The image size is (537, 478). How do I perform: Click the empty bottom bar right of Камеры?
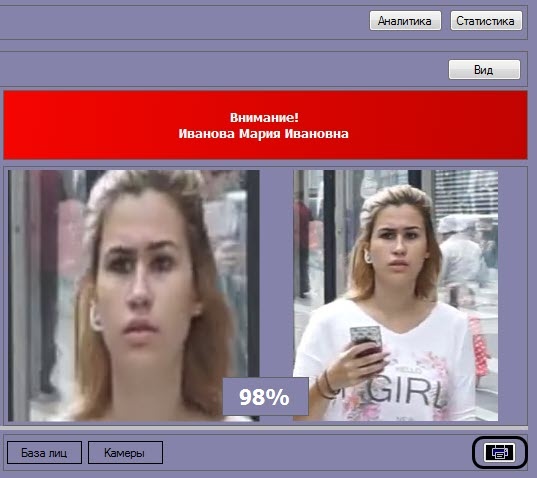(317, 453)
